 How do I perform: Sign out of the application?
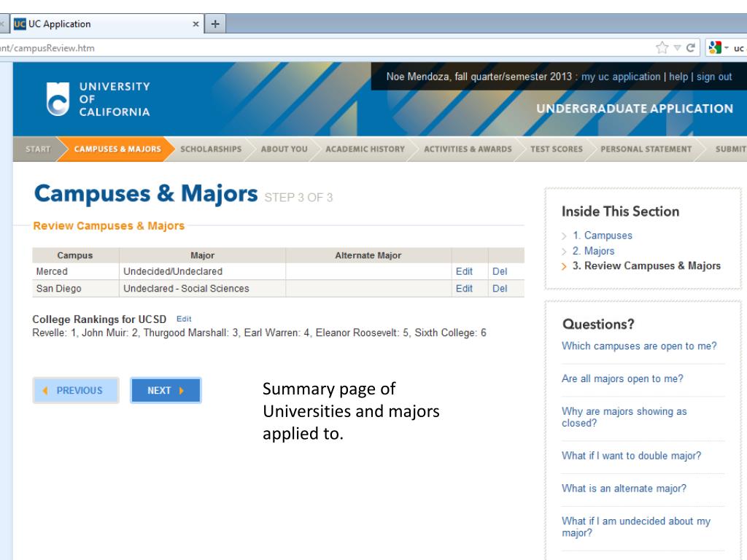(714, 77)
